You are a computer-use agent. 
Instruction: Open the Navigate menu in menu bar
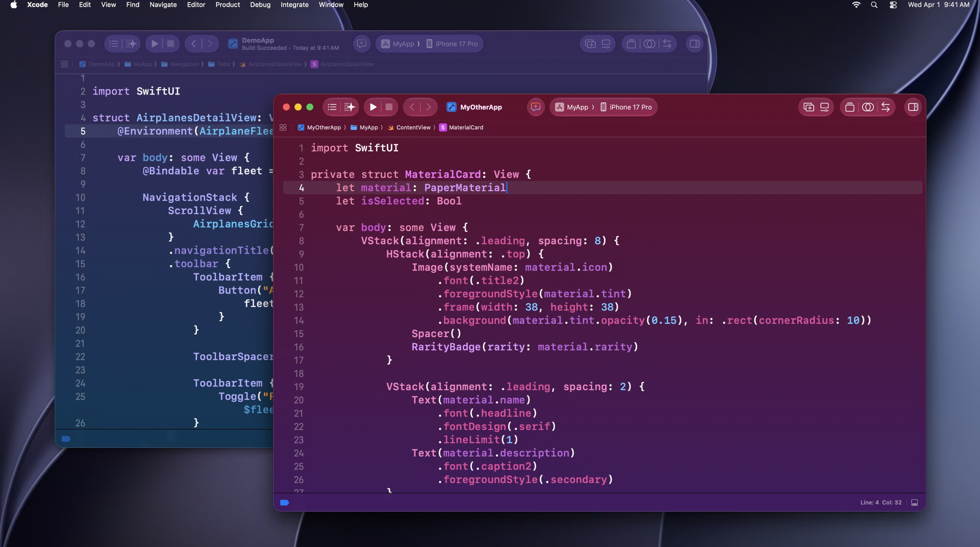click(163, 4)
